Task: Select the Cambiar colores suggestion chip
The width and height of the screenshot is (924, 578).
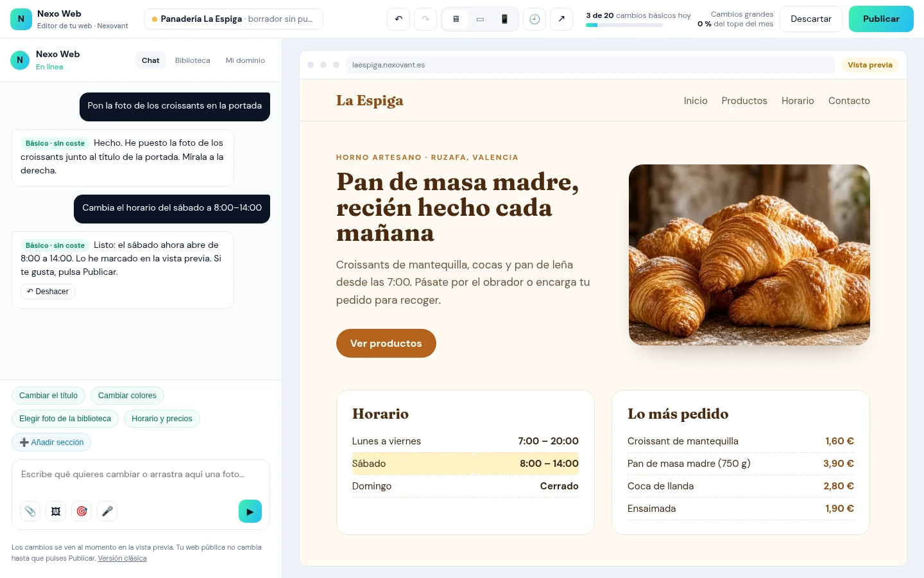Action: pyautogui.click(x=127, y=396)
